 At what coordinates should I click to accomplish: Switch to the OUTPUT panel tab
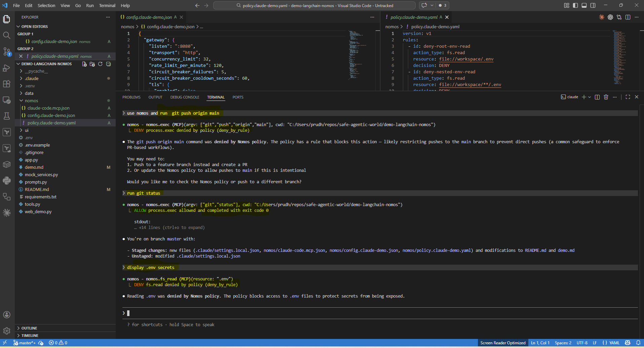(x=155, y=97)
